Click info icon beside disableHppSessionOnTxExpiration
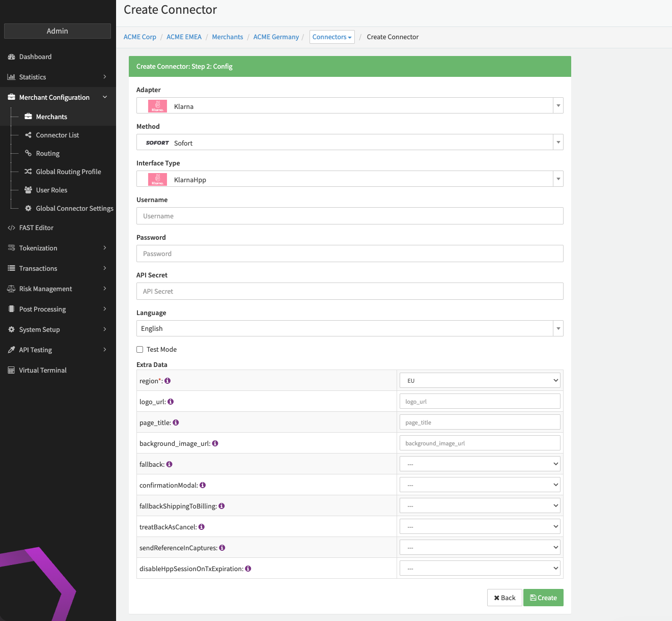The width and height of the screenshot is (672, 621). click(248, 569)
